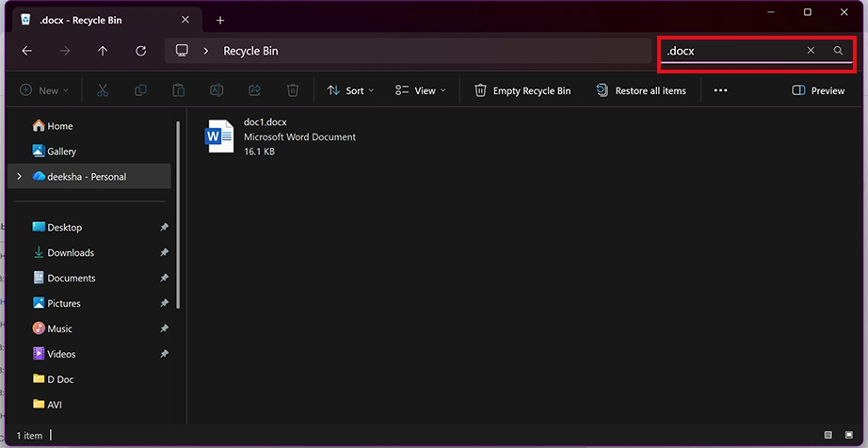This screenshot has height=448, width=868.
Task: Add a new tab
Action: click(220, 21)
